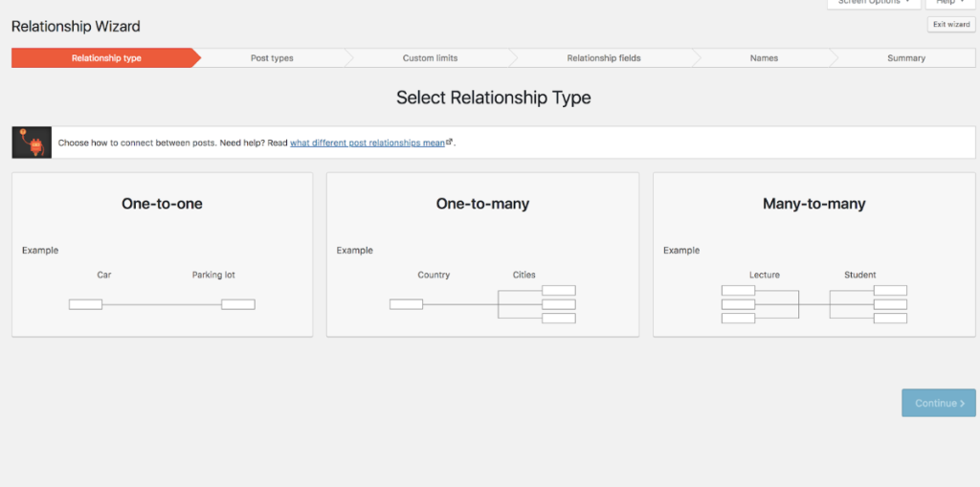Navigate to the Summary step

[905, 58]
